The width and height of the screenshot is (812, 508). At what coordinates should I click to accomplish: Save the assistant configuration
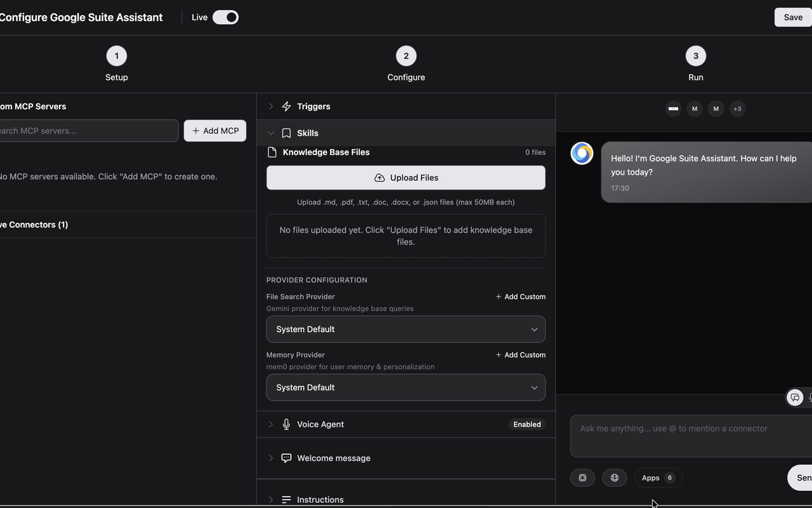click(793, 17)
